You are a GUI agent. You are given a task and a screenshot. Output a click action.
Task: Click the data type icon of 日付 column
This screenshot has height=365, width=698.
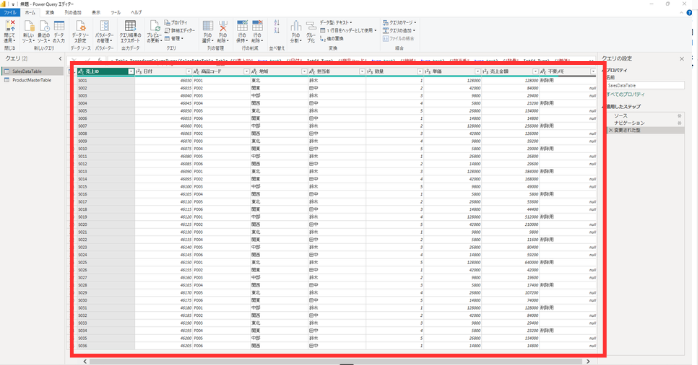click(139, 71)
